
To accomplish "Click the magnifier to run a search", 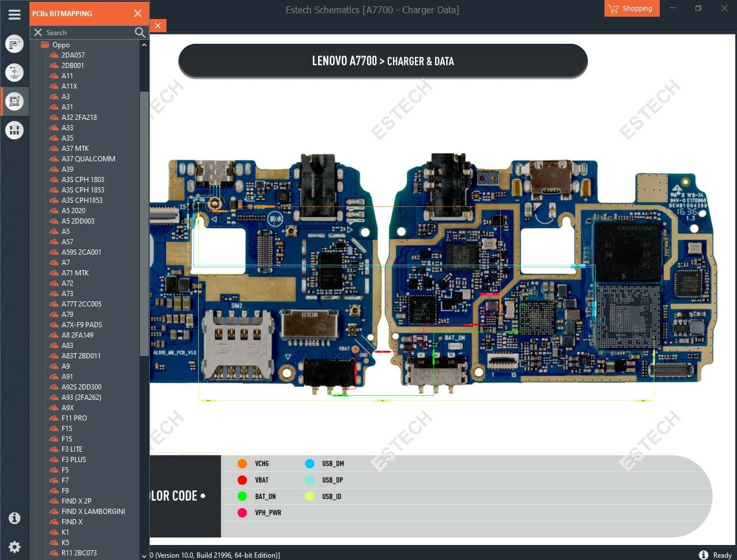I will 139,33.
